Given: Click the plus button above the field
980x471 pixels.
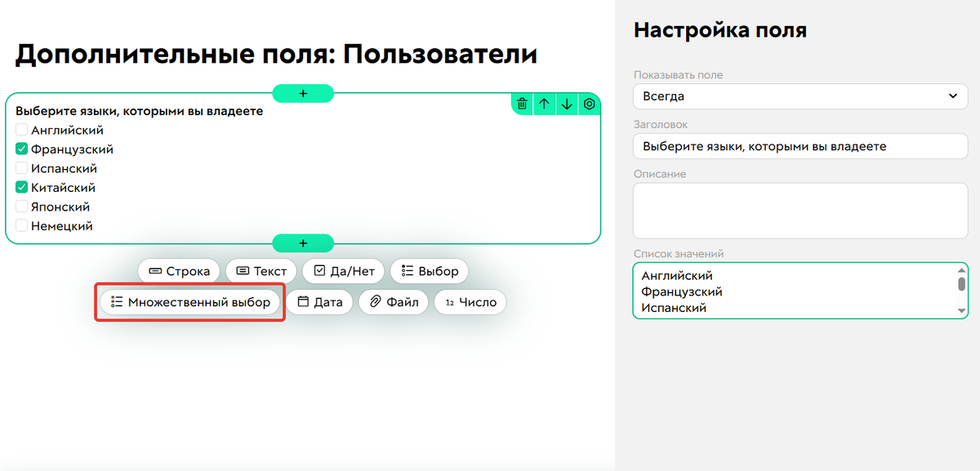Looking at the screenshot, I should (x=302, y=93).
